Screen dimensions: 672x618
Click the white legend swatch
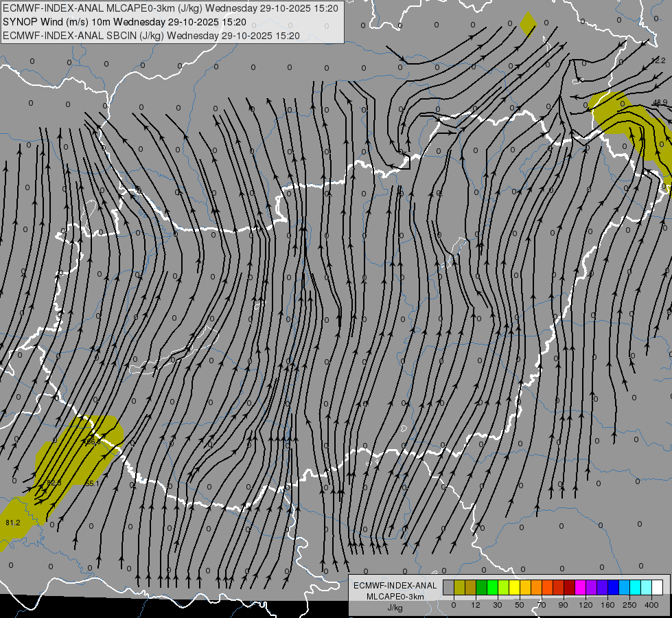(x=658, y=587)
